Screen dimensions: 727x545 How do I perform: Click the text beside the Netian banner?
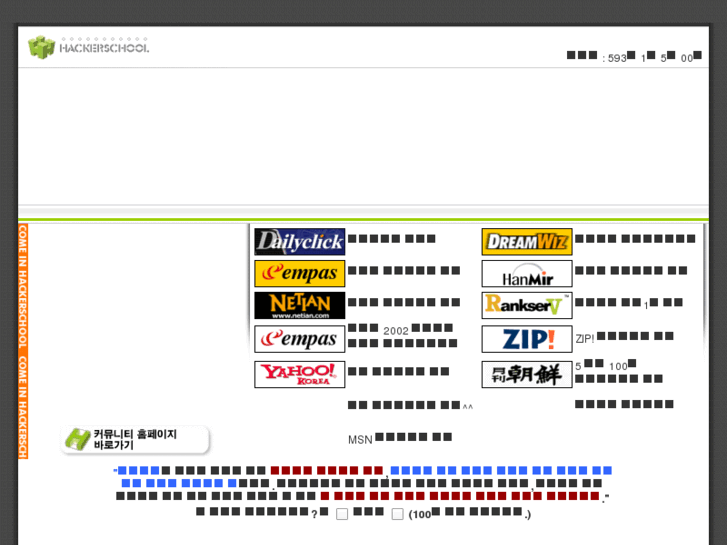point(404,302)
